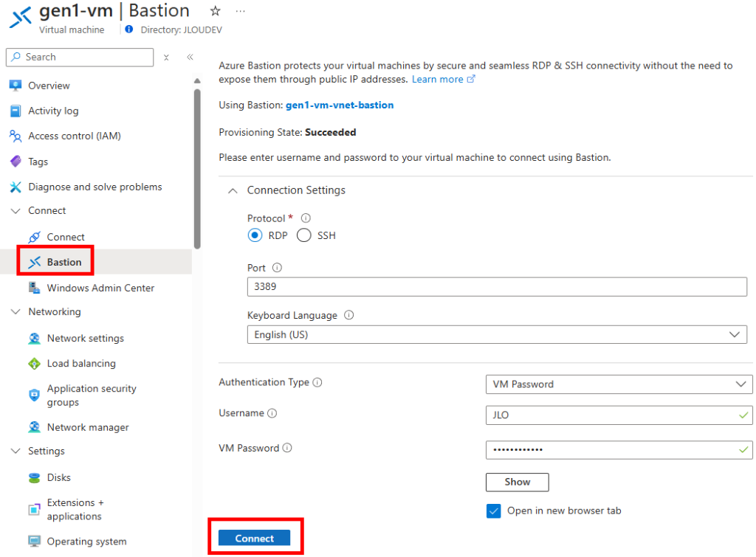Image resolution: width=756 pixels, height=557 pixels.
Task: Click the Disks icon
Action: [x=34, y=477]
